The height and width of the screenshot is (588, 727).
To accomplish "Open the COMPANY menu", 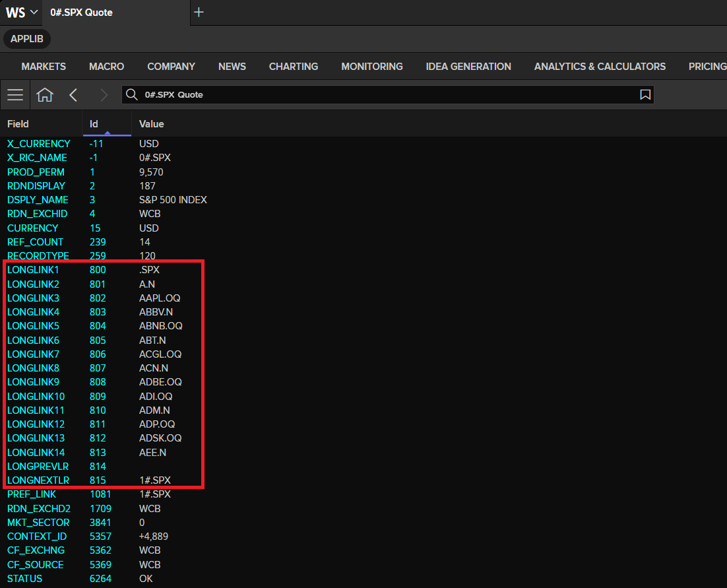I will [x=171, y=66].
